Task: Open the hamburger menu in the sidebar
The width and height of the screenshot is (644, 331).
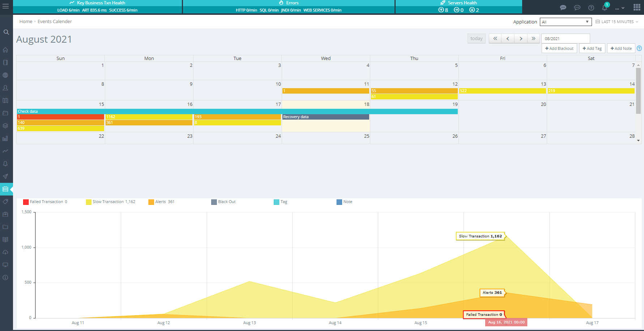Action: (5, 7)
